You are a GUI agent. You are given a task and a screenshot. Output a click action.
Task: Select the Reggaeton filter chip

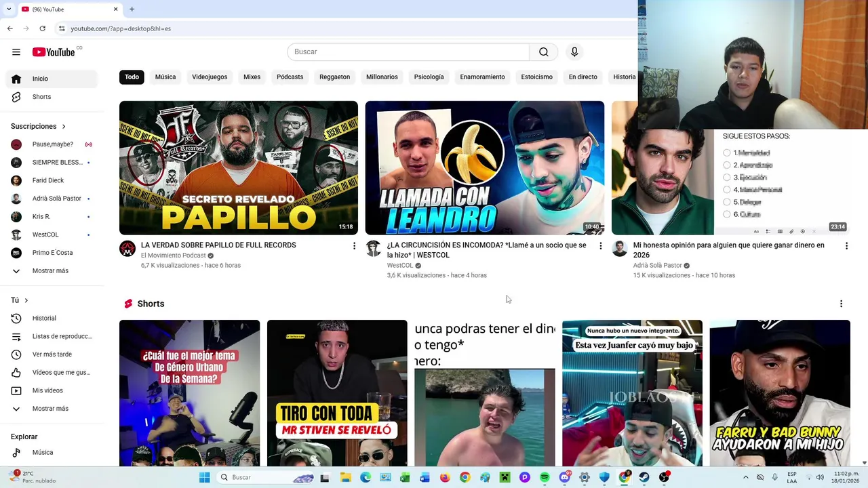pos(335,77)
